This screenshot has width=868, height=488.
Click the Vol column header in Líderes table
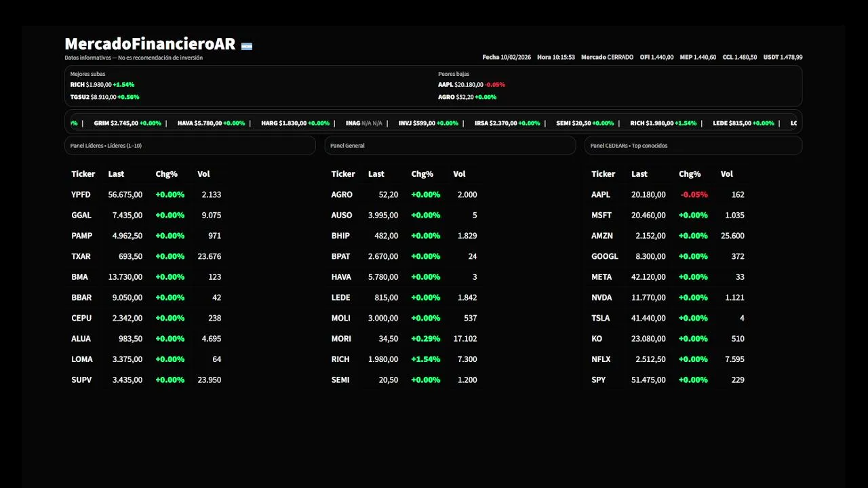click(x=204, y=174)
